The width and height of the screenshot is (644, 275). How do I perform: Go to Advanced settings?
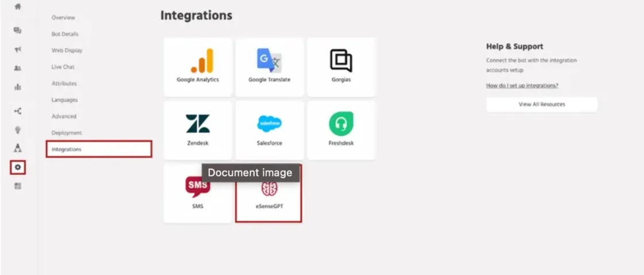(64, 116)
